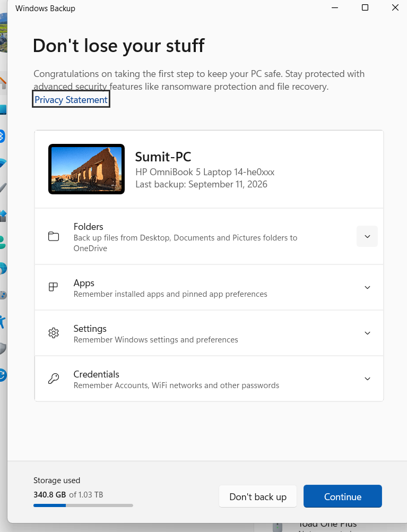
Task: Click the 'Back up files from Desktop' description
Action: 185,243
